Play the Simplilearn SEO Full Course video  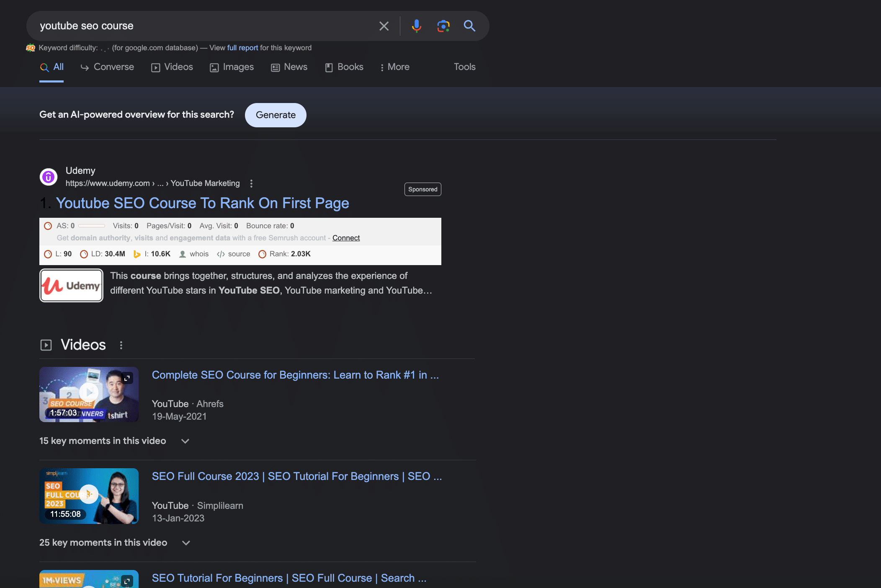89,494
